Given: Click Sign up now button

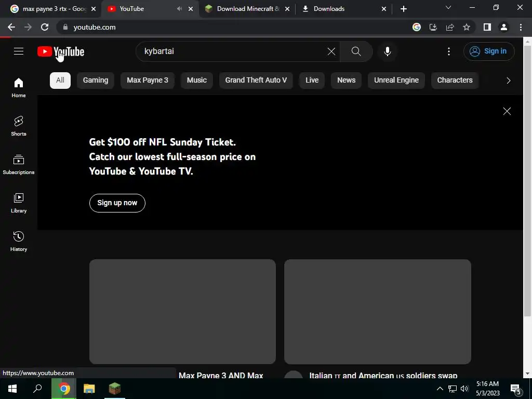Looking at the screenshot, I should tap(117, 203).
